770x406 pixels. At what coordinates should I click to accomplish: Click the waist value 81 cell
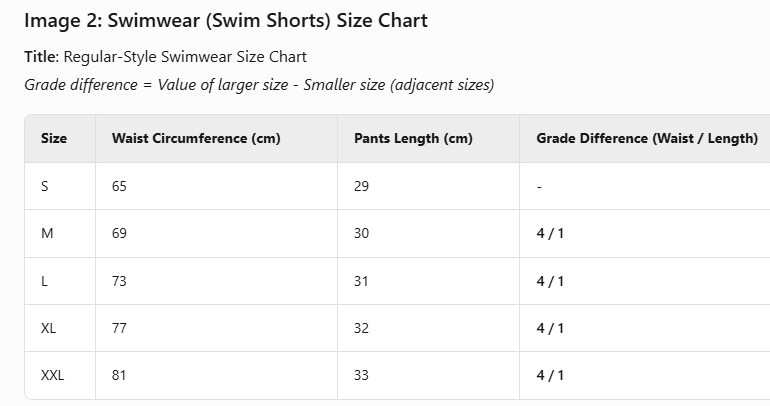click(x=120, y=376)
